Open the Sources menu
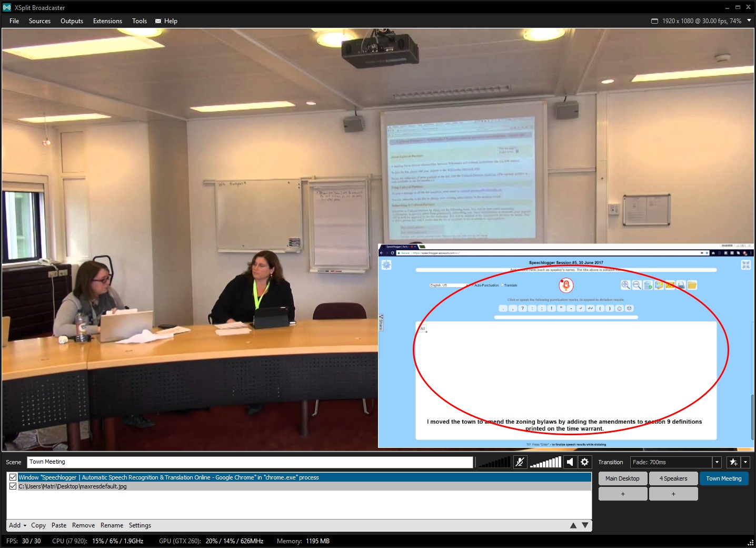 point(39,21)
